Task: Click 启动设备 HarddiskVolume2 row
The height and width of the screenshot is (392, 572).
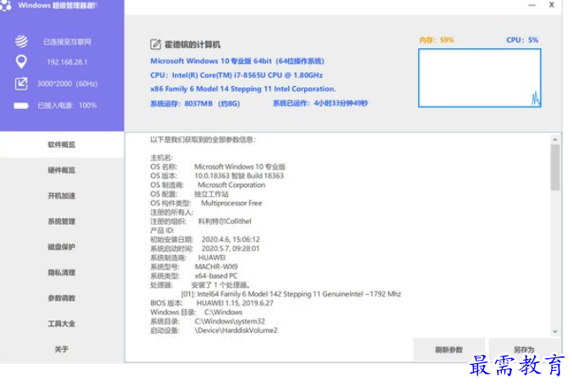Action: 214,330
